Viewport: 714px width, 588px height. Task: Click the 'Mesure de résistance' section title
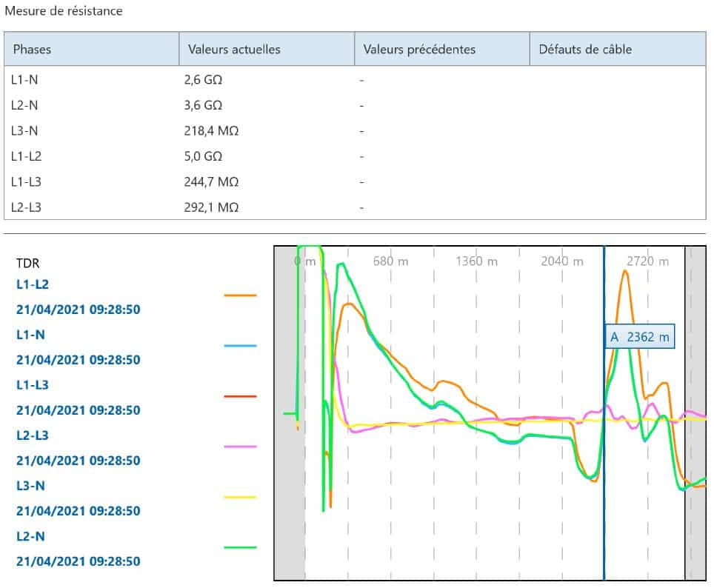64,11
